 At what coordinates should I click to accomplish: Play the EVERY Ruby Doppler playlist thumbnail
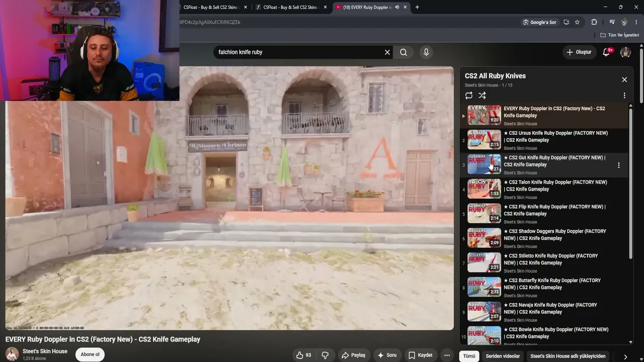485,115
